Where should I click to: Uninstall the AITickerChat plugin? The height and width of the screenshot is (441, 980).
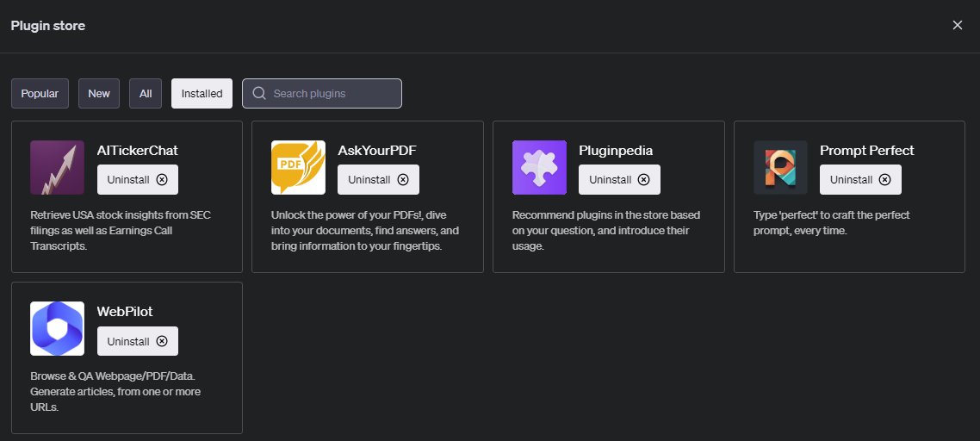pos(138,179)
